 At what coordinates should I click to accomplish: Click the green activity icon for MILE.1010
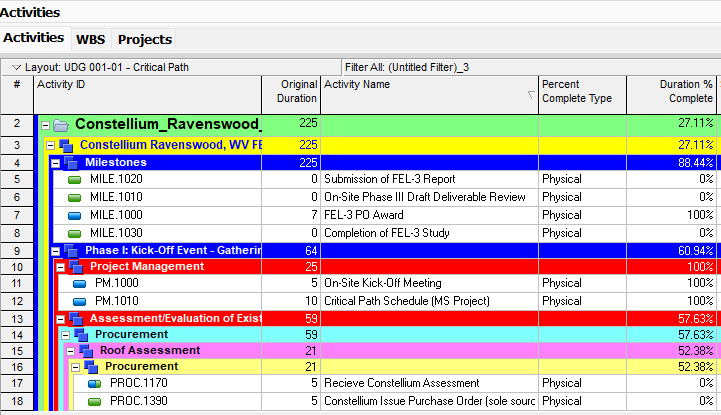pos(74,198)
